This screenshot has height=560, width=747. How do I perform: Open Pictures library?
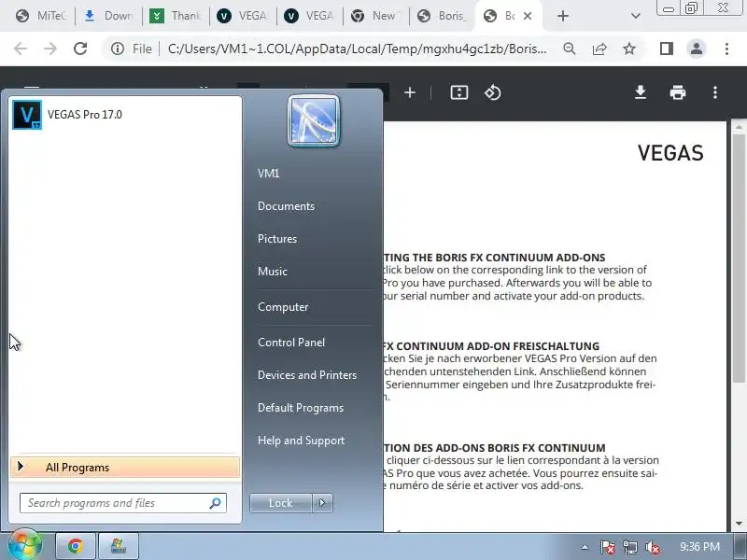[x=276, y=239]
